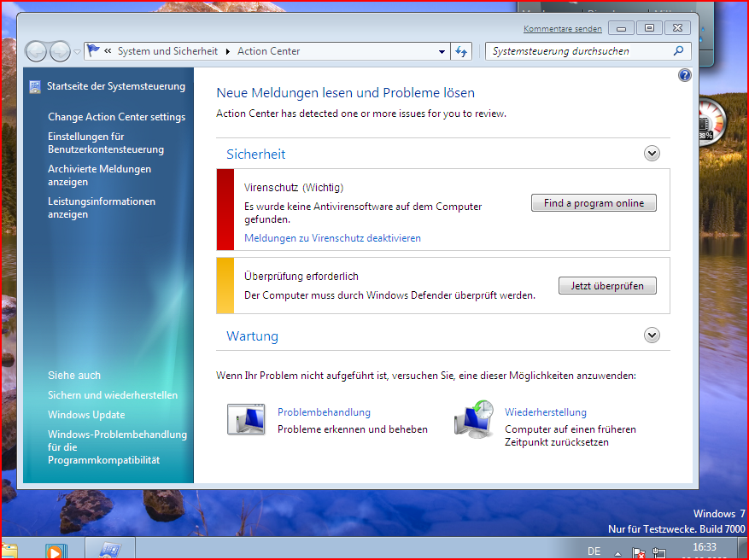Click the 'Neue Meldungen lesen und Probleme lösen' heading

[345, 92]
